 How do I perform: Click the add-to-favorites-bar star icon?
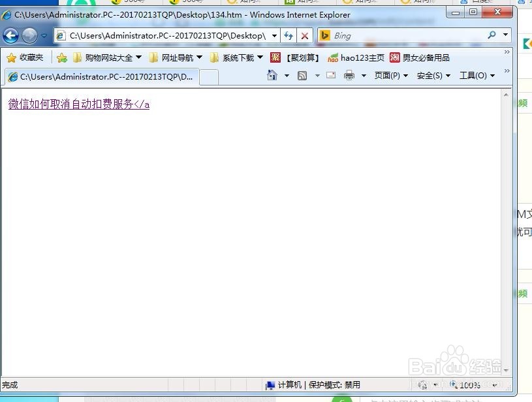(x=62, y=58)
